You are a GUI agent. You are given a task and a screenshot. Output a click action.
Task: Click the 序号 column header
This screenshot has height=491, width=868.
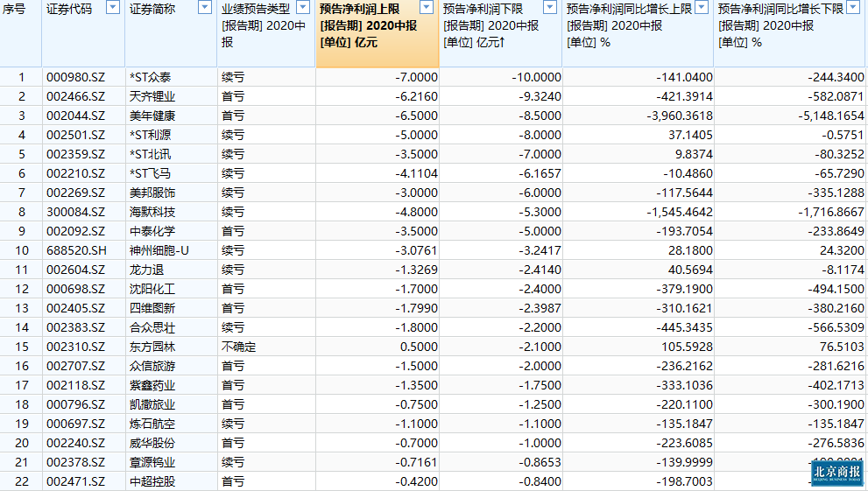coord(14,9)
